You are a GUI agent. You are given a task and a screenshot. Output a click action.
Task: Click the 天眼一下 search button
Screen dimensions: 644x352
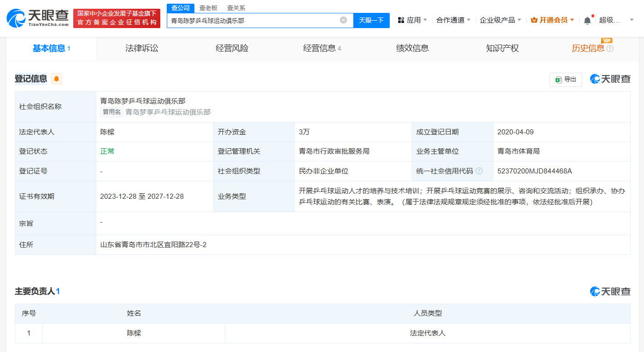point(371,20)
